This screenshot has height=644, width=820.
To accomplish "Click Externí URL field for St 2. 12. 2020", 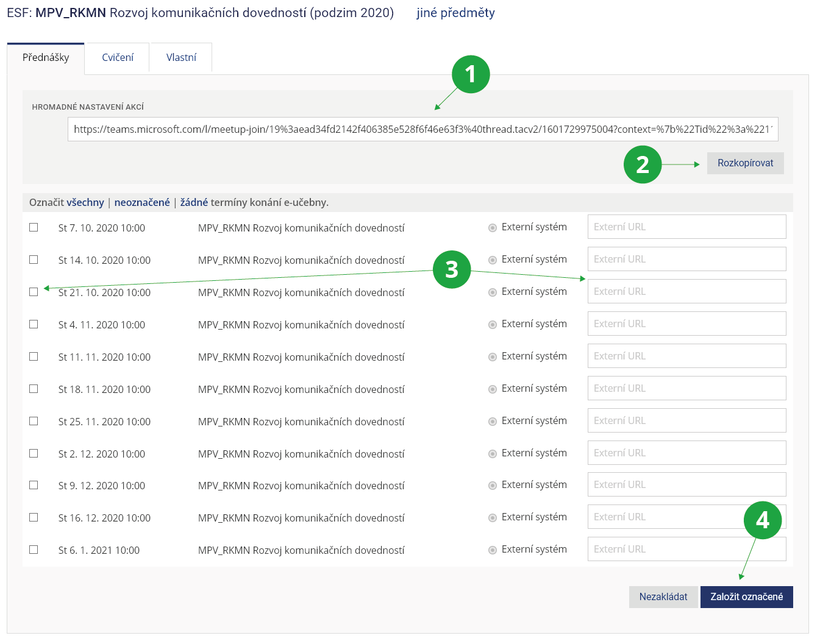I will click(x=686, y=453).
